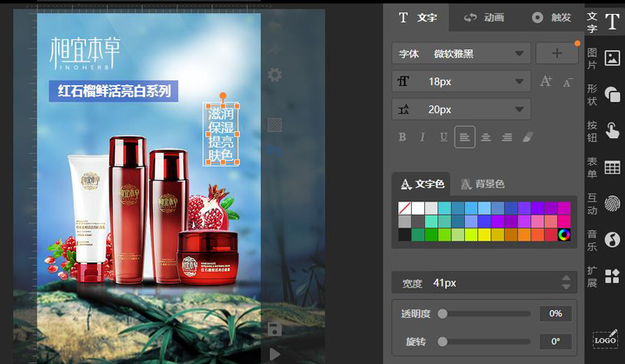Select the 相宜本草 logo on canvas
The width and height of the screenshot is (625, 364).
[x=84, y=54]
